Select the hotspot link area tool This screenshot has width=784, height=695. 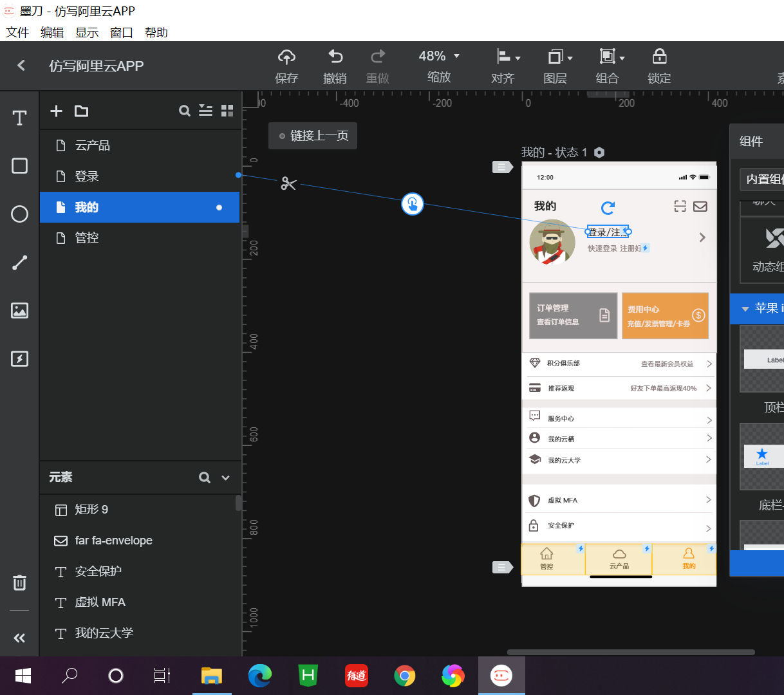[x=20, y=358]
